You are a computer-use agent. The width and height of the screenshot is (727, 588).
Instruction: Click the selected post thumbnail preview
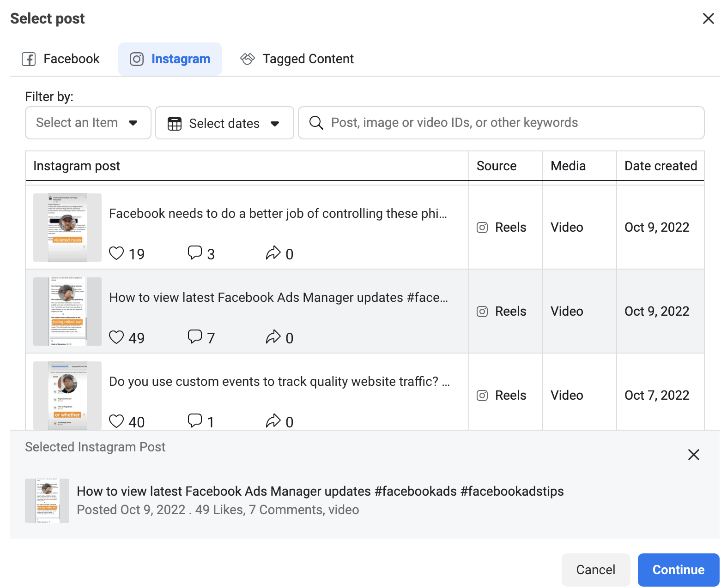pos(47,501)
